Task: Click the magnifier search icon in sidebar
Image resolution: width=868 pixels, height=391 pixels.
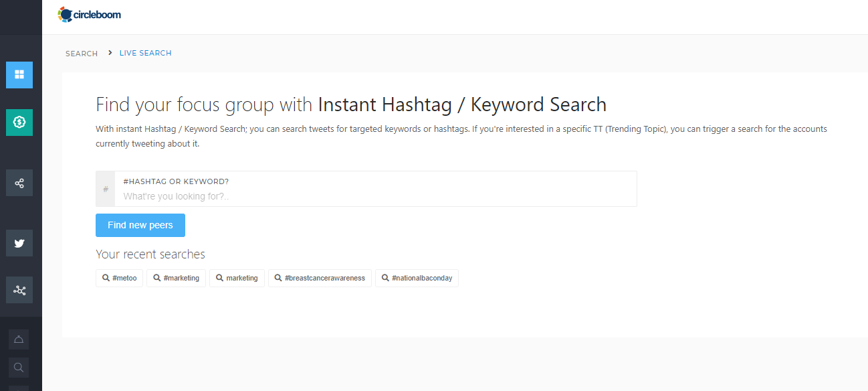Action: (x=19, y=367)
